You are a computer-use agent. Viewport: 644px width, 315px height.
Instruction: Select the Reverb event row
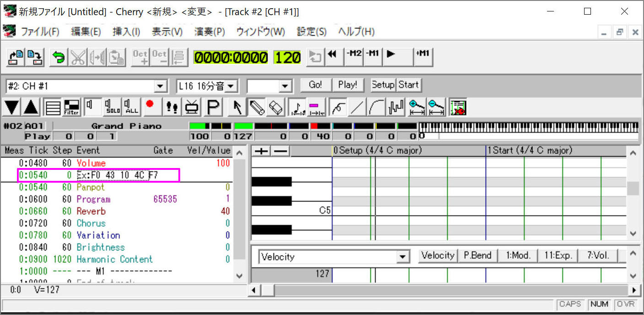click(x=117, y=211)
